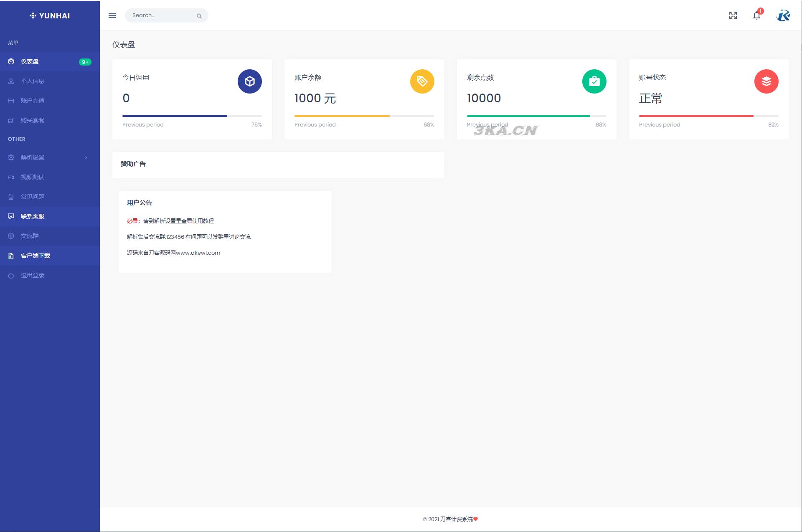Enter fullscreen mode via expand icon

click(733, 15)
